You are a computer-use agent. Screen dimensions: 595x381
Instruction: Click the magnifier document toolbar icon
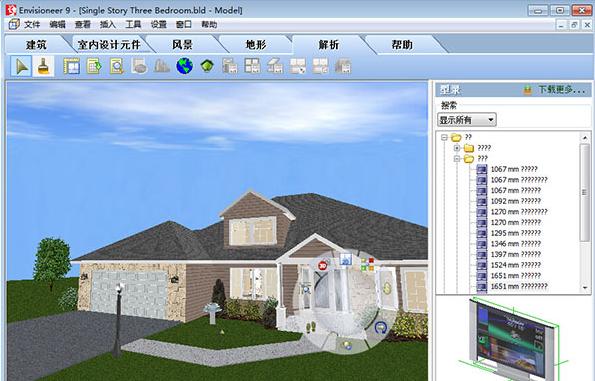point(116,66)
